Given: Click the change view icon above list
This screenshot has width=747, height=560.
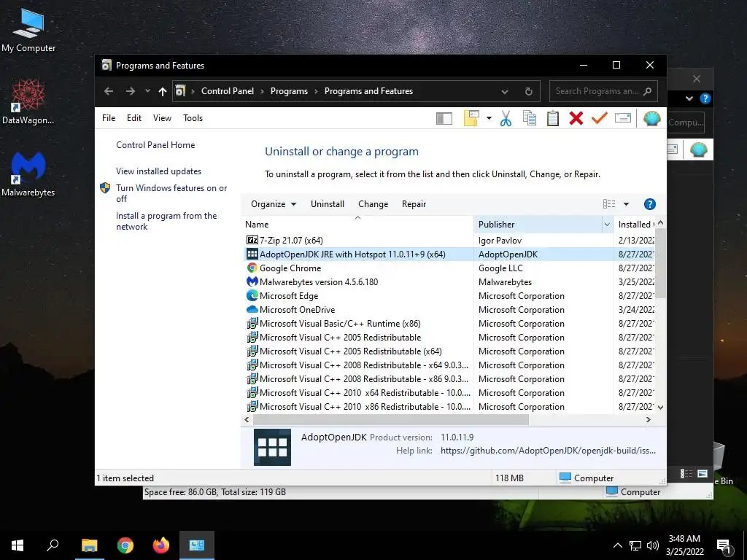Looking at the screenshot, I should 609,204.
